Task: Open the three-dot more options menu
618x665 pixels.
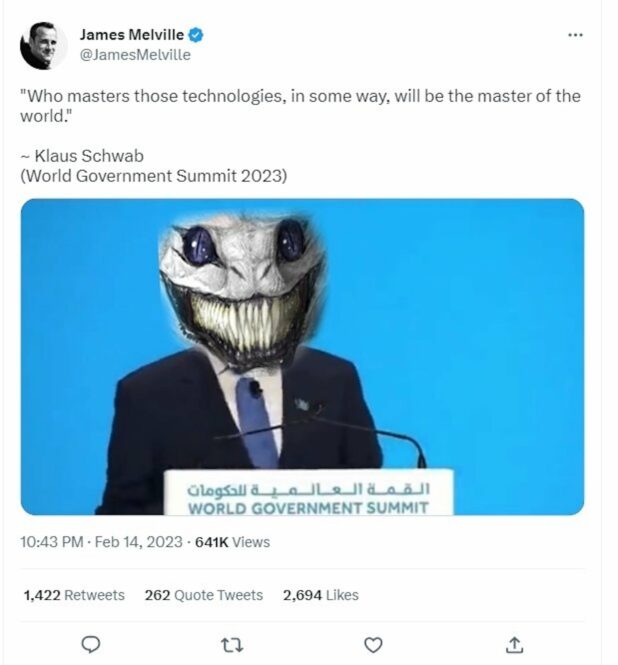Action: (574, 35)
